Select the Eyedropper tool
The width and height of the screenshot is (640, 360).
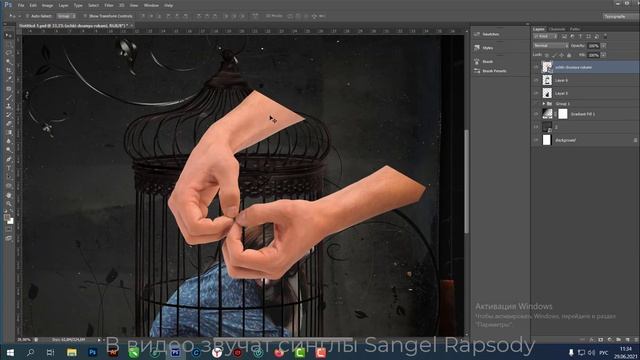click(9, 79)
